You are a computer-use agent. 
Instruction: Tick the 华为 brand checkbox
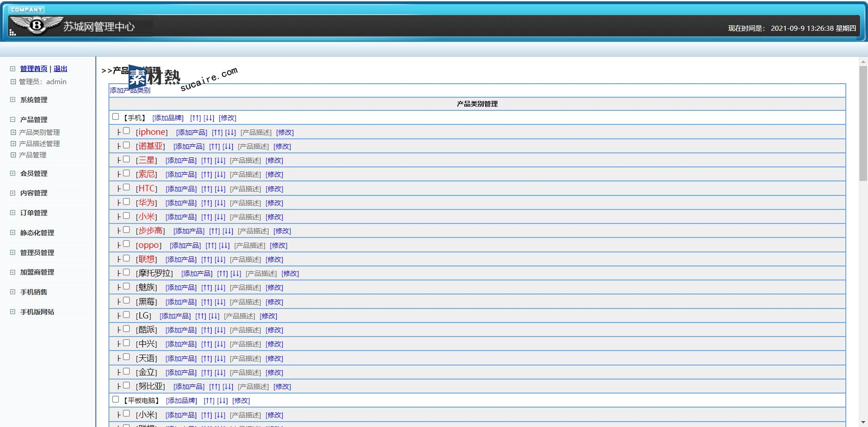(127, 202)
